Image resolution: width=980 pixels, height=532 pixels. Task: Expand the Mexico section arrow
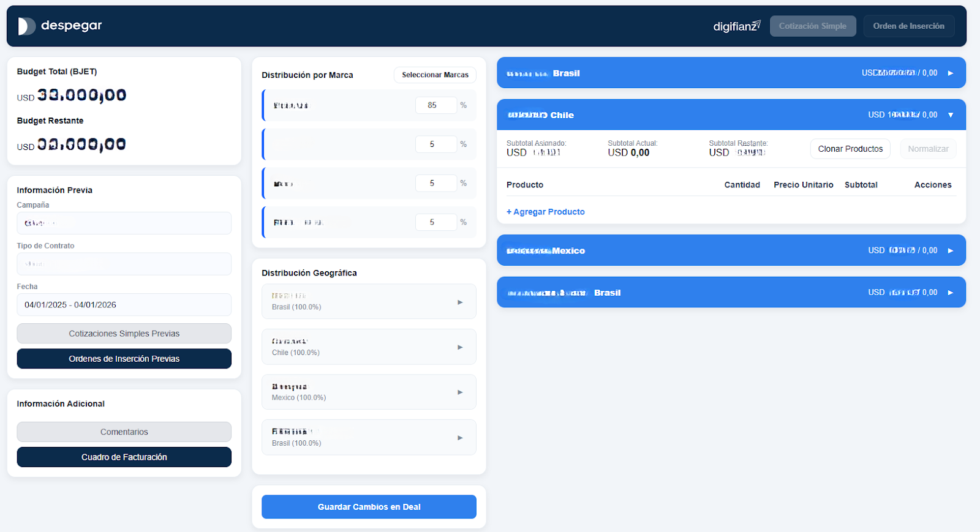click(951, 250)
